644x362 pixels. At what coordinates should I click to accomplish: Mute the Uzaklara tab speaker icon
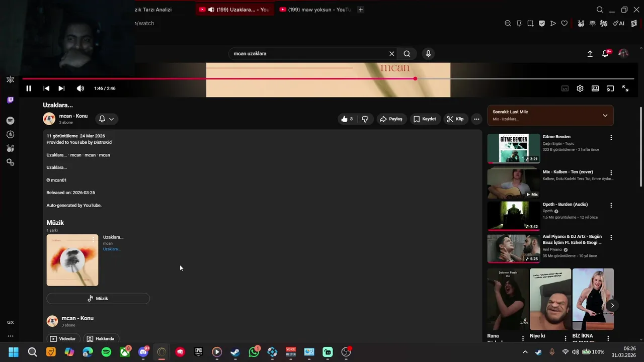pos(211,10)
